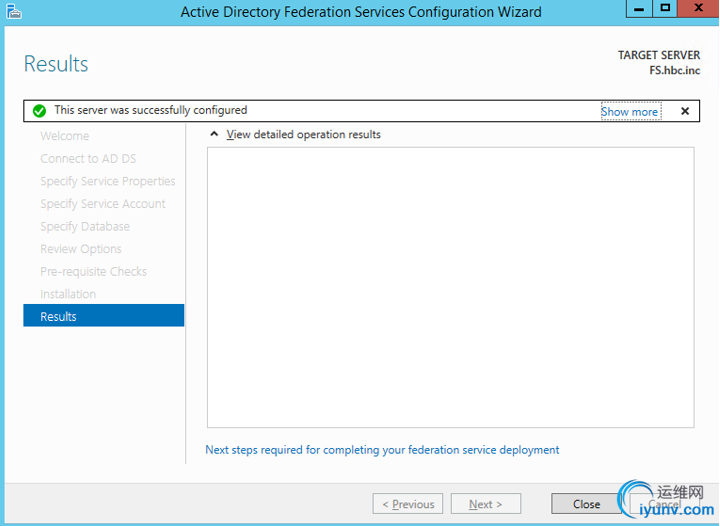Select the Results step in sidebar

tap(104, 316)
